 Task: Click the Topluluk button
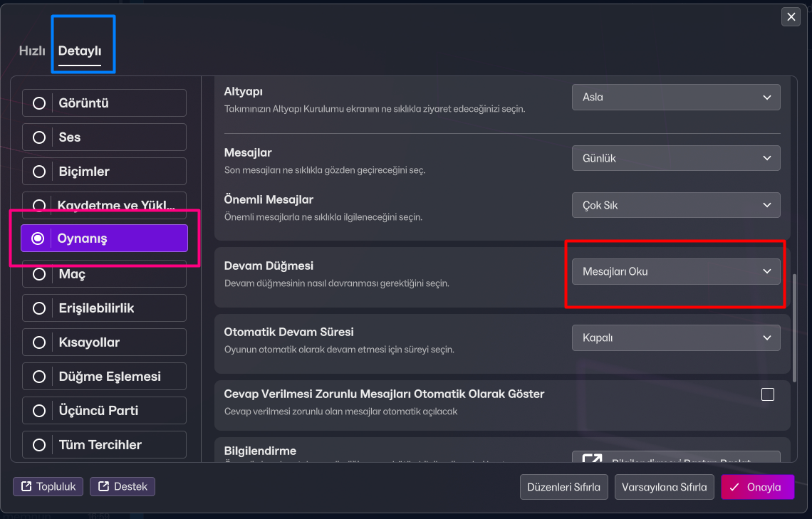tap(48, 486)
